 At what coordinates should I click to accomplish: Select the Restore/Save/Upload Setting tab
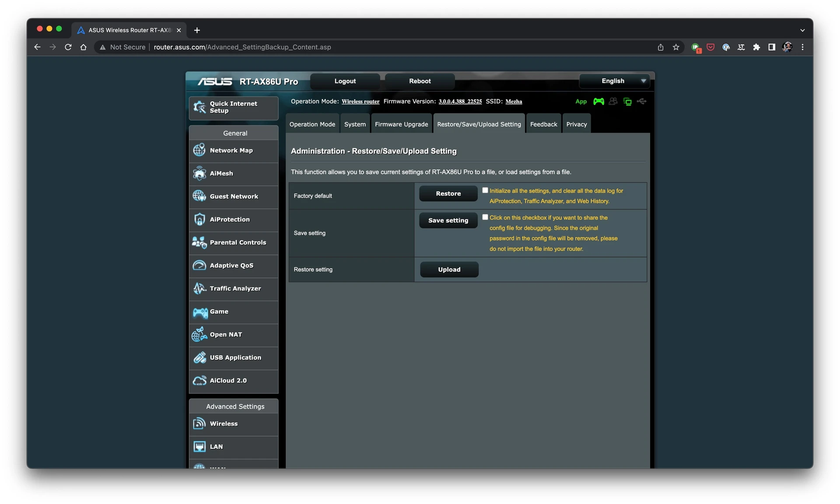[479, 124]
